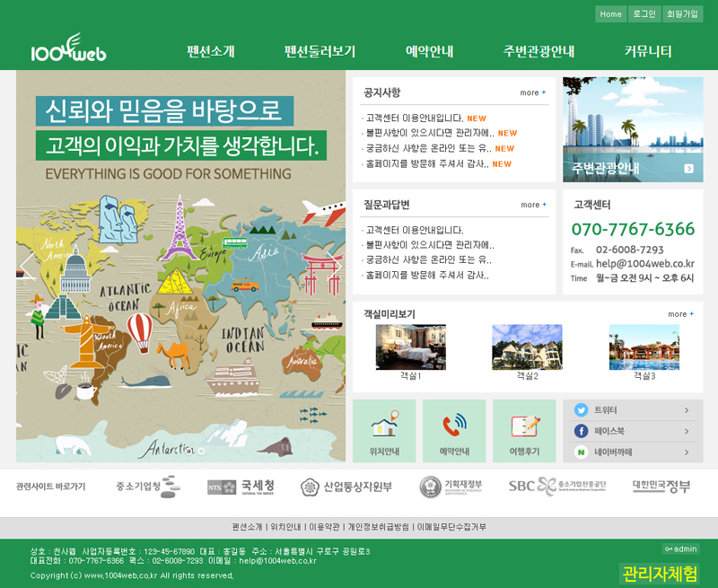Expand 공지사항 with more link
718x588 pixels.
coord(533,92)
